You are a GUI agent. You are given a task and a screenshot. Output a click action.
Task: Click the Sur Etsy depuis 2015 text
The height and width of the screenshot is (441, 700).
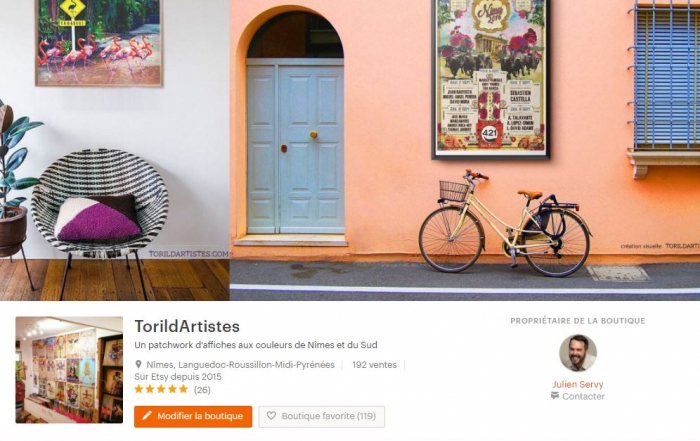coord(178,377)
